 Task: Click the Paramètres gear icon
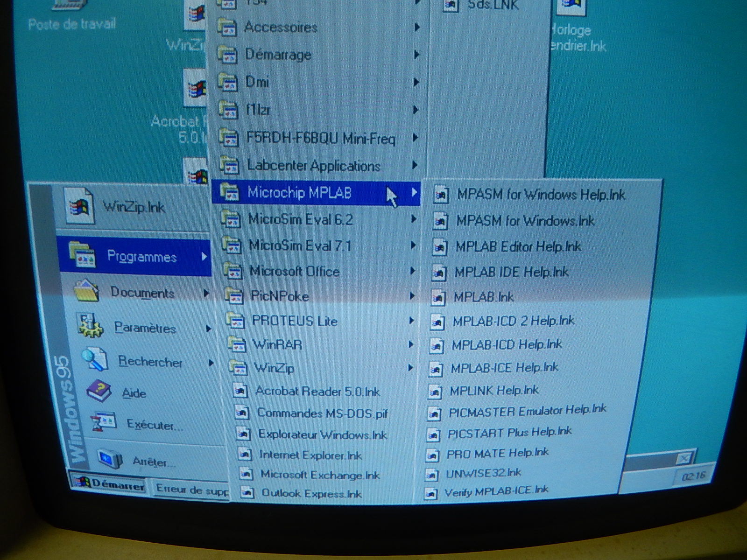click(91, 326)
